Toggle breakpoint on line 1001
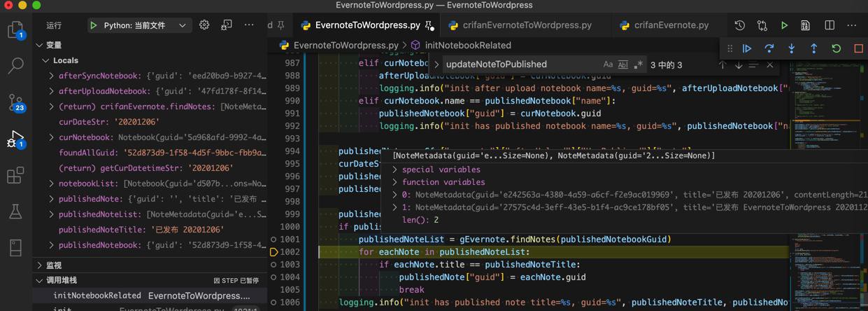The width and height of the screenshot is (868, 311). coord(273,240)
